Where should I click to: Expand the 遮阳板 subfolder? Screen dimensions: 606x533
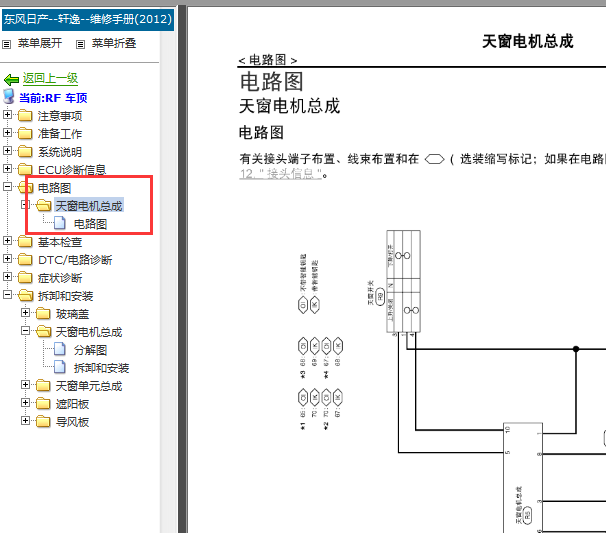[x=26, y=402]
